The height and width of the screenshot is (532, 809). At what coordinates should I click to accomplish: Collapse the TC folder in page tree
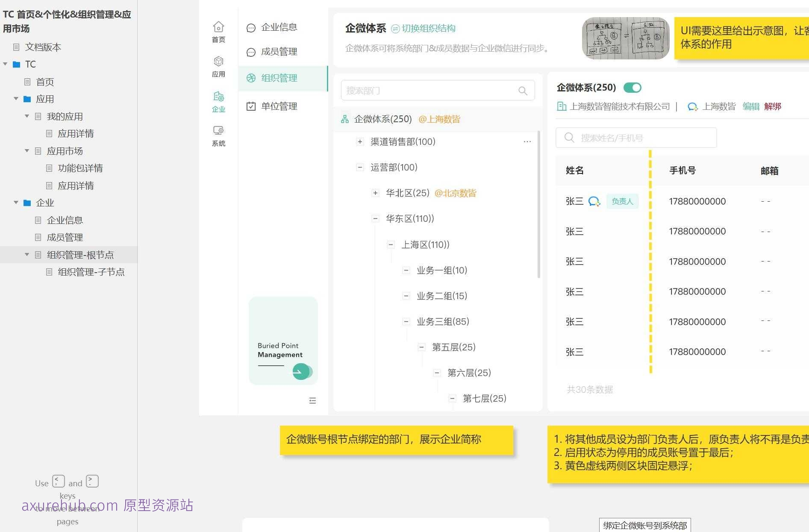point(6,65)
